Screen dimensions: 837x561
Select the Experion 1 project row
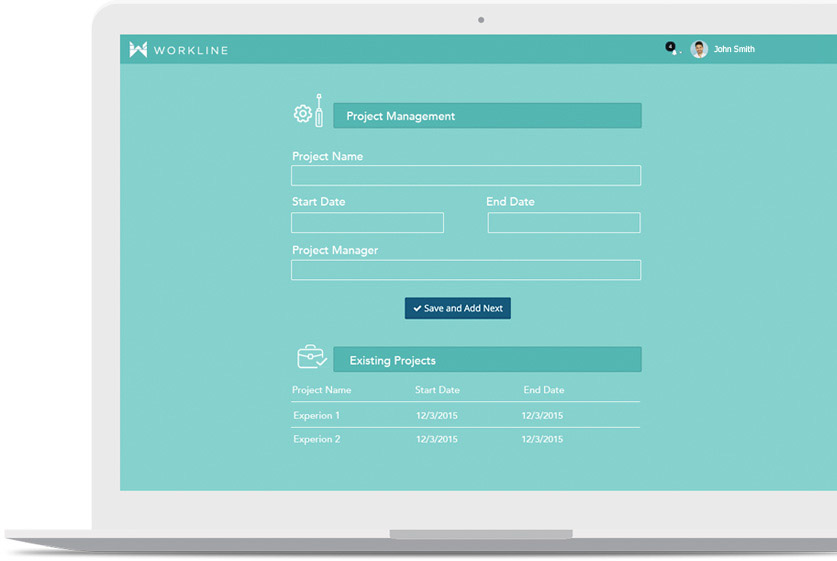click(x=465, y=415)
